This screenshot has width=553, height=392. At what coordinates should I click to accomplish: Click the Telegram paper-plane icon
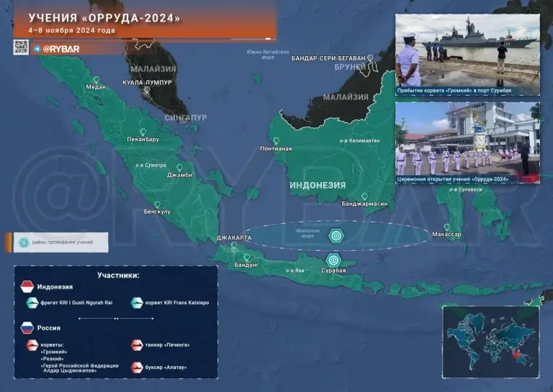point(37,49)
